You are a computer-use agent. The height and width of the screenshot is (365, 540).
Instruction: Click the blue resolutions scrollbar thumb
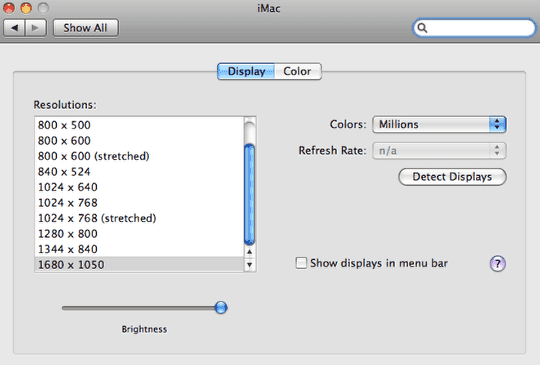(x=249, y=195)
